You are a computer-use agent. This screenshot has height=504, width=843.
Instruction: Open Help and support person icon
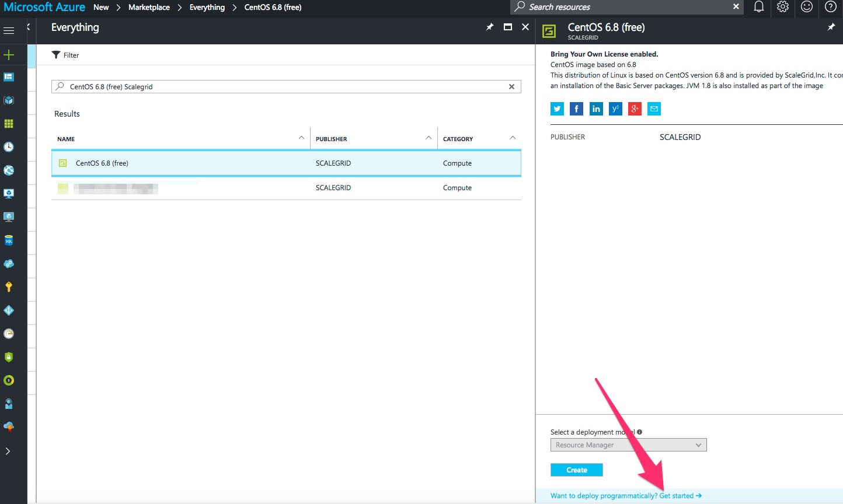(9, 404)
